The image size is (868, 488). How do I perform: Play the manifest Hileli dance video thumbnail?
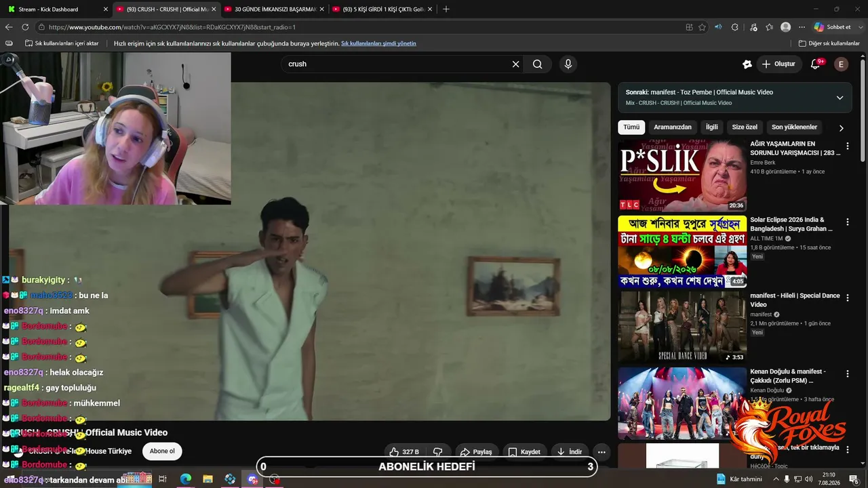tap(682, 327)
